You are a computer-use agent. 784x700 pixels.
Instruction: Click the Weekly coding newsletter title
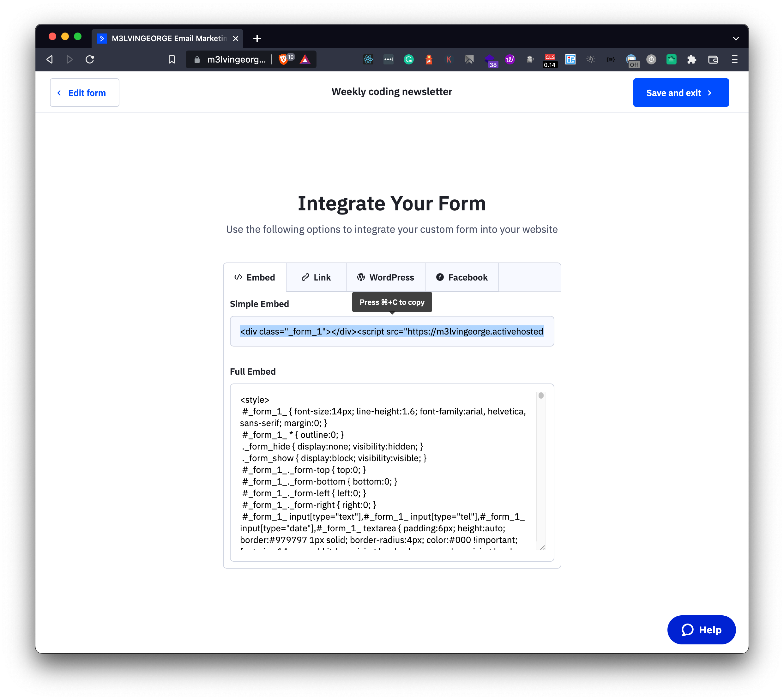[392, 92]
